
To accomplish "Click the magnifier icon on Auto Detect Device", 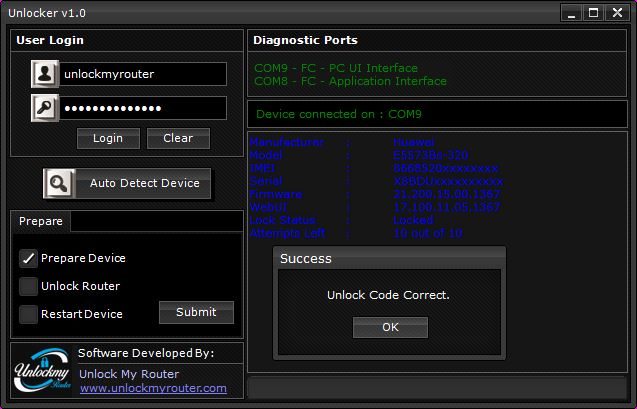I will point(59,184).
